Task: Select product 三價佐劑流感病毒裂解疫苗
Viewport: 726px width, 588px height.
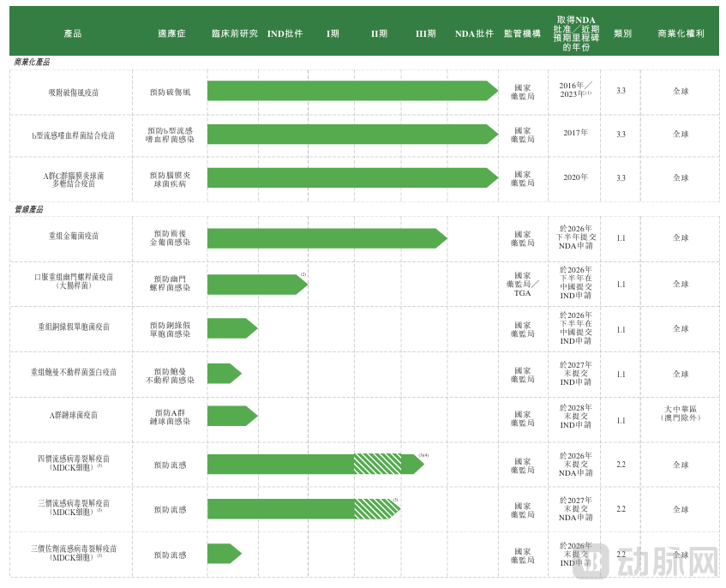Action: [x=74, y=553]
